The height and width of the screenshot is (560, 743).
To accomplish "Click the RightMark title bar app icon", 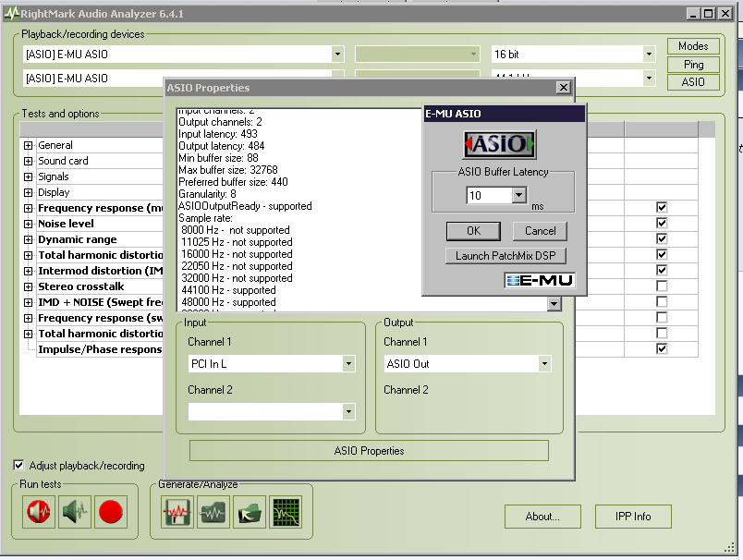I will (11, 13).
